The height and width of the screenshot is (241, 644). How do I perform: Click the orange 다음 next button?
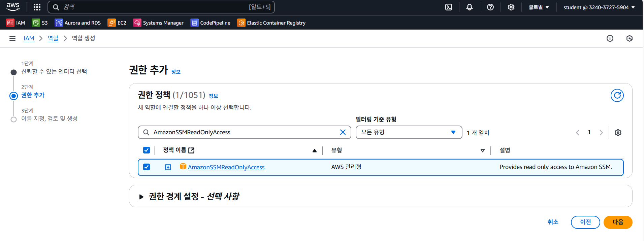[x=618, y=222]
